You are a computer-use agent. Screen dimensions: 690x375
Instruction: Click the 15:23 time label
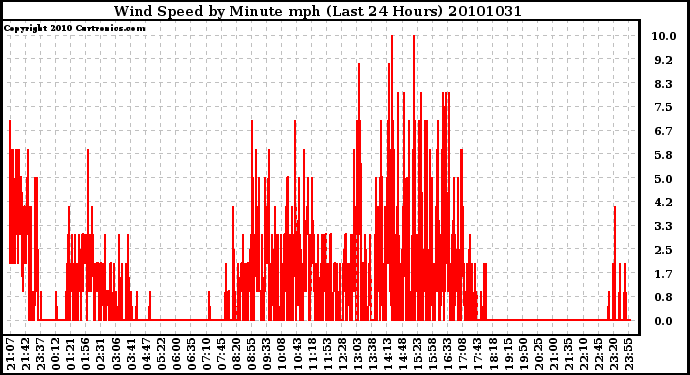[x=417, y=355]
